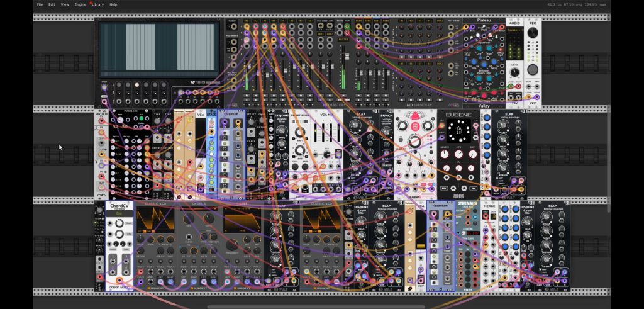The width and height of the screenshot is (644, 309).
Task: Open the View menu
Action: [x=65, y=4]
